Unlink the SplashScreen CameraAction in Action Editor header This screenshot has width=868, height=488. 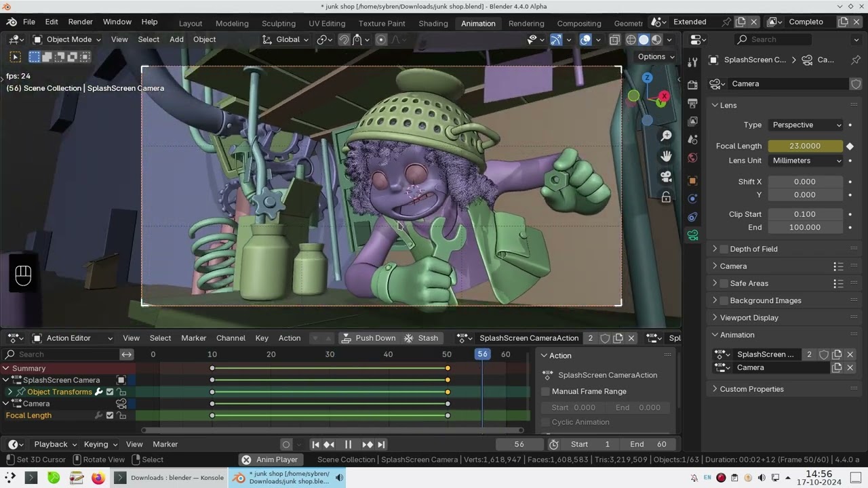pos(631,338)
